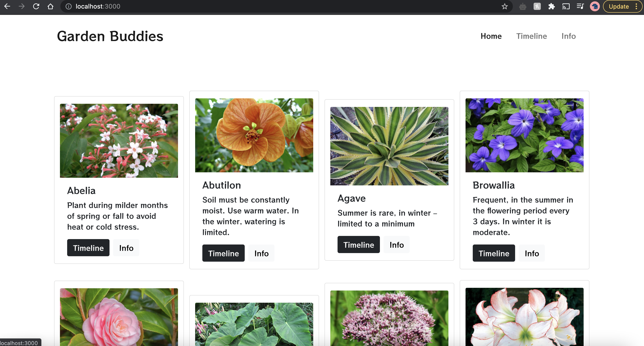Image resolution: width=644 pixels, height=346 pixels.
Task: Click the browser back arrow
Action: pyautogui.click(x=7, y=6)
